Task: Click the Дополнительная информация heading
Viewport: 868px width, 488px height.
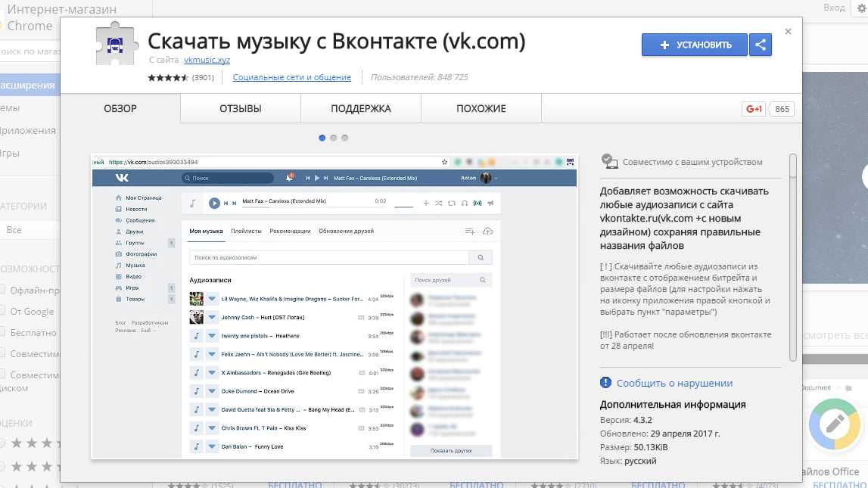Action: click(x=673, y=405)
